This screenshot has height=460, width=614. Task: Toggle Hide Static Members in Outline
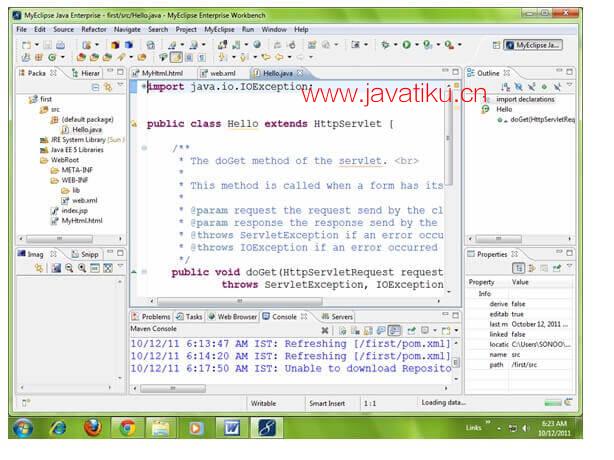[x=531, y=87]
